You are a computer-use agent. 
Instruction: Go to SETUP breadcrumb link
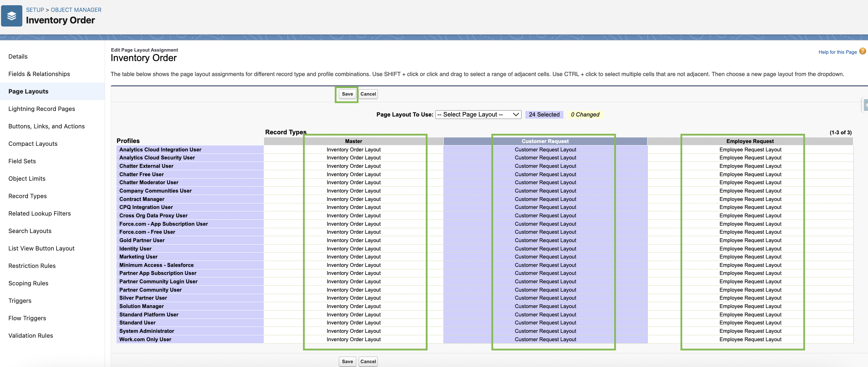[35, 10]
